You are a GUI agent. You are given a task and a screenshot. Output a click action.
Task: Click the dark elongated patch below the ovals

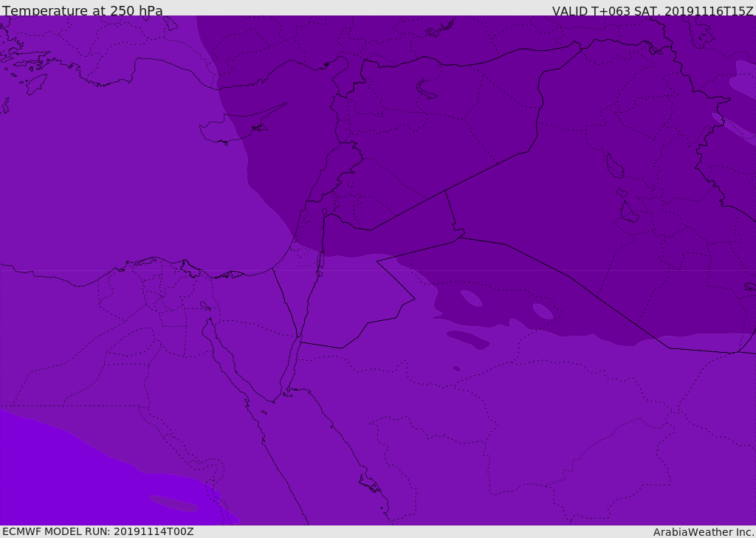468,339
